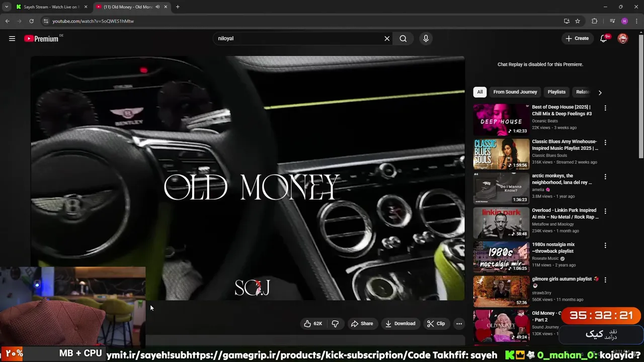Image resolution: width=644 pixels, height=362 pixels.
Task: Open Classic Blues Souls thumbnail
Action: point(501,154)
